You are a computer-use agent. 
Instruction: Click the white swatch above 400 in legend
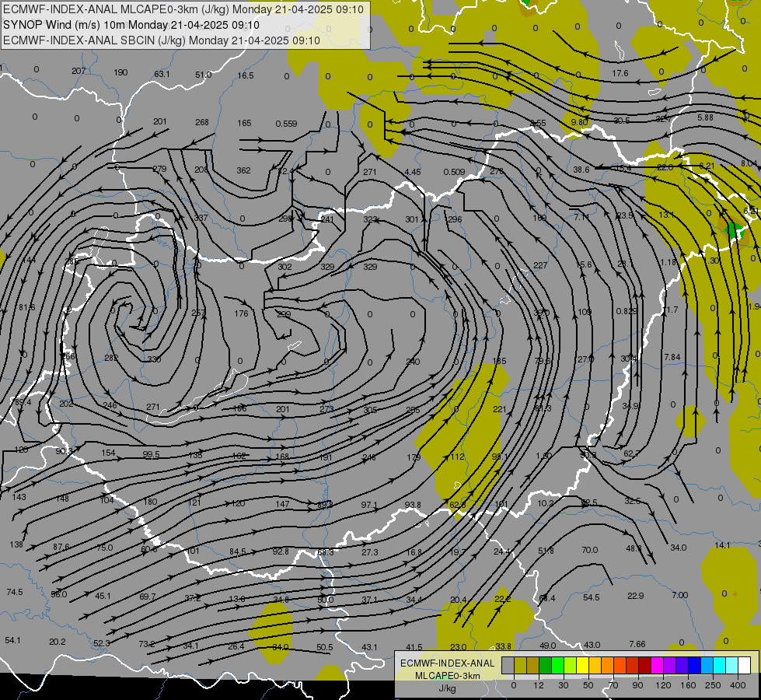point(744,665)
